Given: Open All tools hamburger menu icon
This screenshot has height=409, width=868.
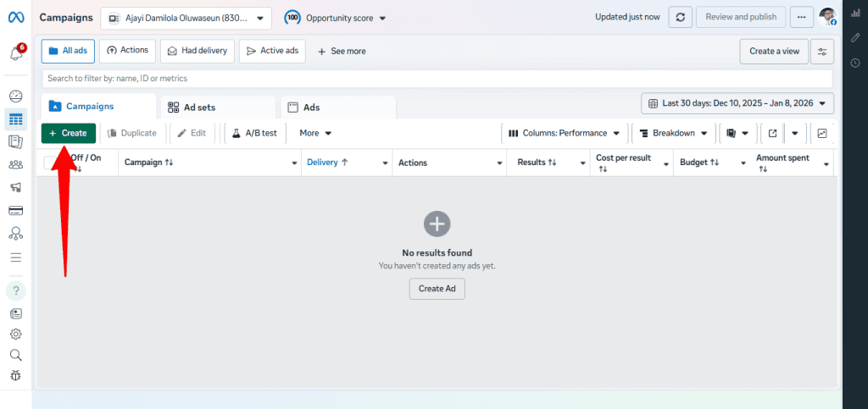Looking at the screenshot, I should (16, 257).
